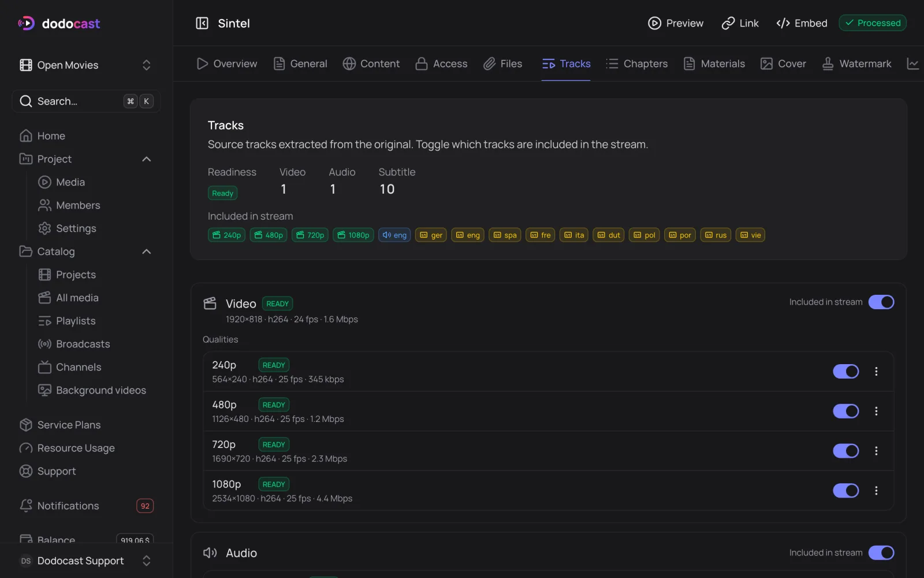This screenshot has width=924, height=578.
Task: Open the analytics chart icon after Watermark
Action: 913,64
